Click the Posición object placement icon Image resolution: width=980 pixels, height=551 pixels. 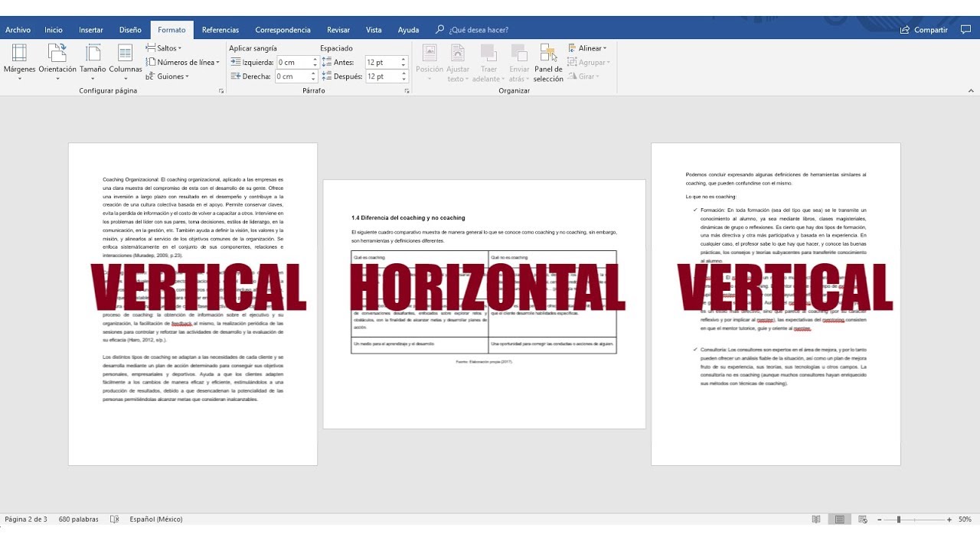coord(429,53)
